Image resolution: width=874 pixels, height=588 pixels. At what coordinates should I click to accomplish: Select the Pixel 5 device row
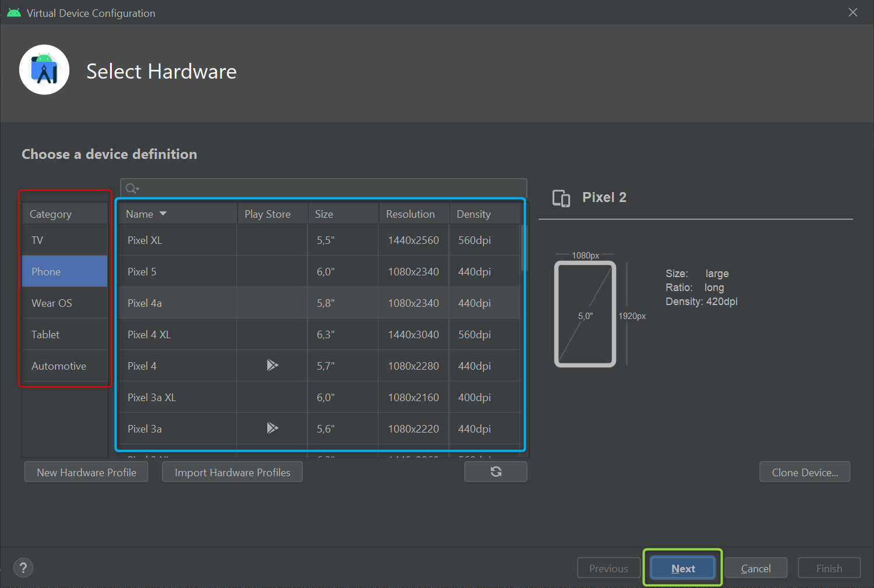[x=319, y=271]
